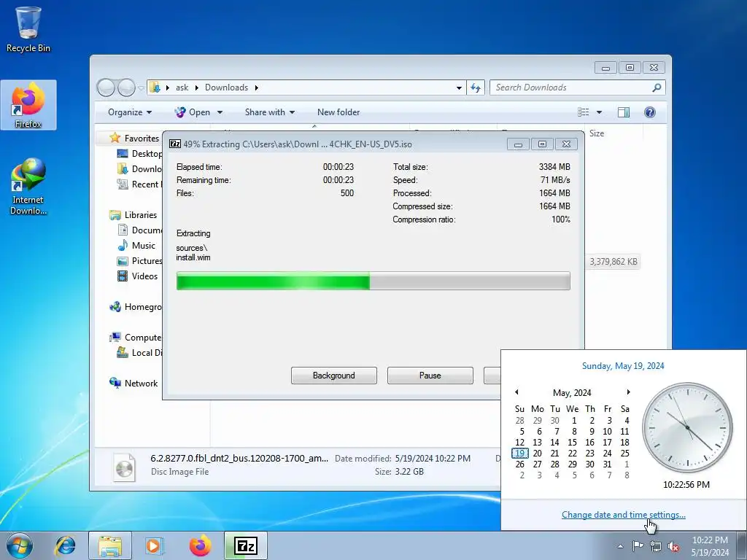Open the Windows Start menu orb

pyautogui.click(x=20, y=545)
